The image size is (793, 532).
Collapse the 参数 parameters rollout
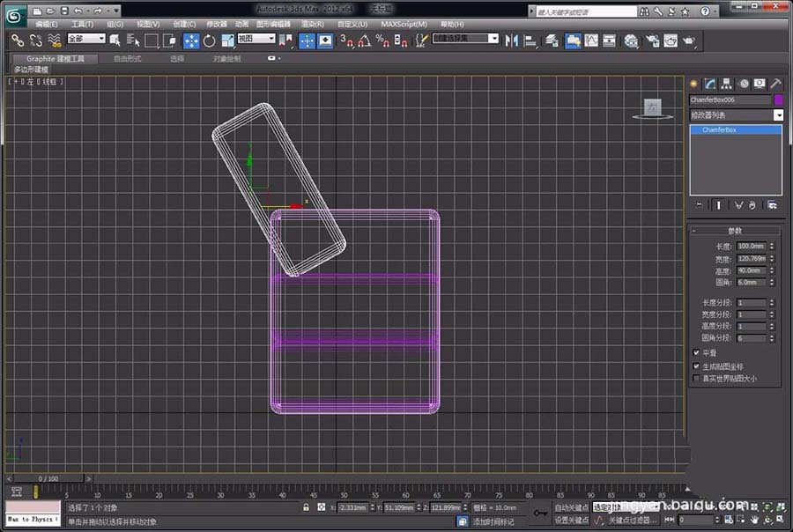[735, 231]
